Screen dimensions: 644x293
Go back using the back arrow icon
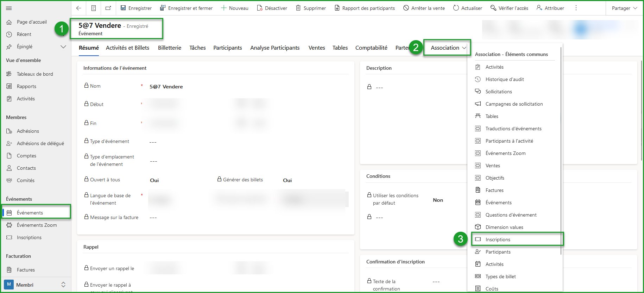pyautogui.click(x=79, y=8)
